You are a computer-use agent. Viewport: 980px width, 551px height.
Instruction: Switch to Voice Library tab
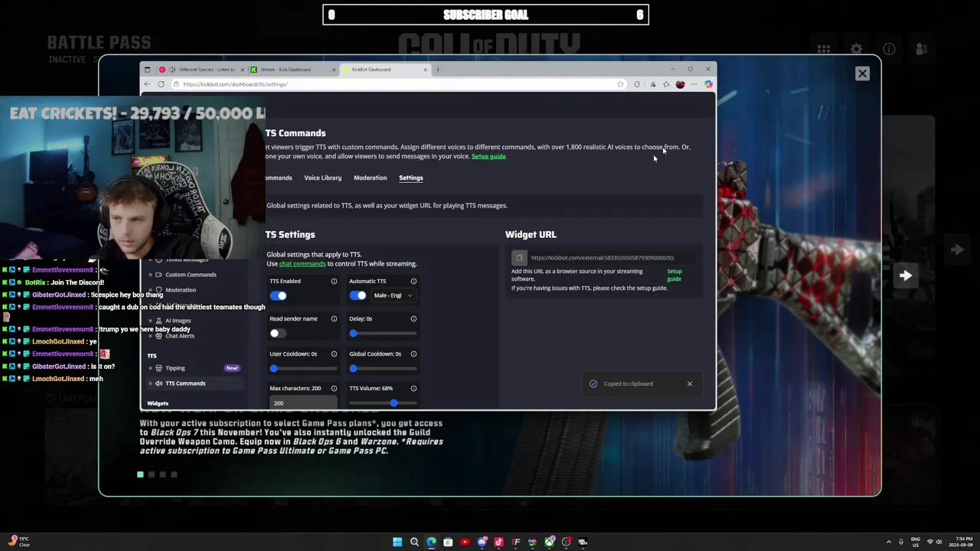(322, 178)
